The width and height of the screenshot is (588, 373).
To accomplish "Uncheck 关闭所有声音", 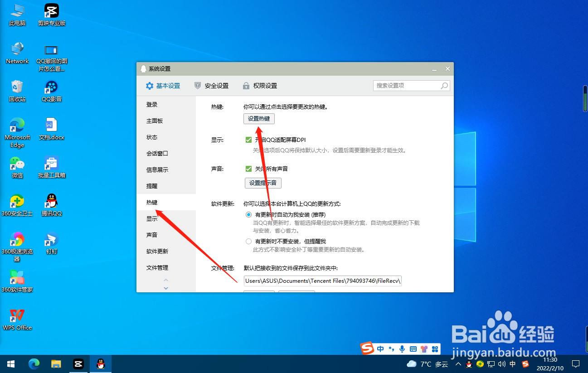I will pos(249,168).
